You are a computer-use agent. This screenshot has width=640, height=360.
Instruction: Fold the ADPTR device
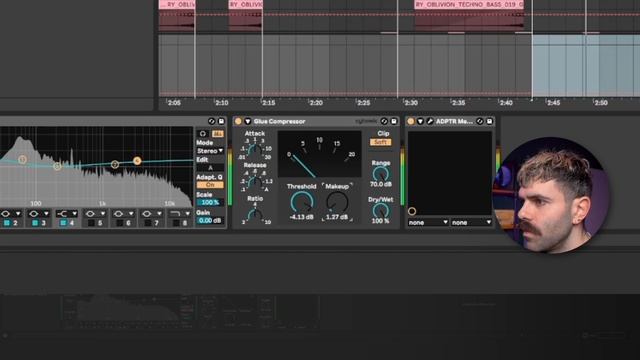coord(420,121)
